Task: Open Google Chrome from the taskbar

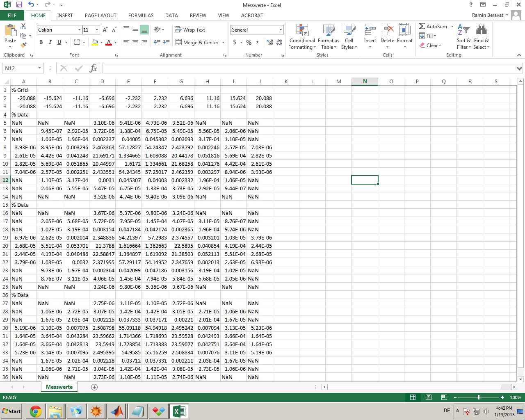Action: tap(36, 411)
